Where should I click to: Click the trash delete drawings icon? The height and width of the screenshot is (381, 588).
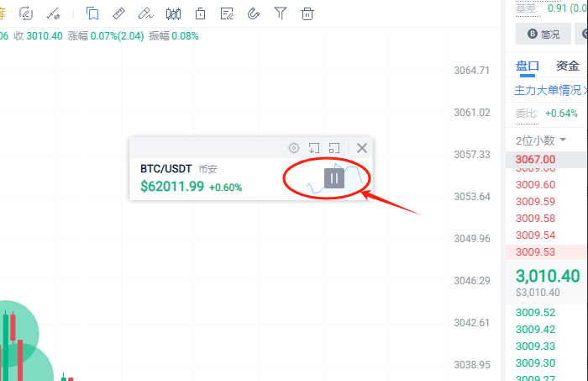coord(307,14)
